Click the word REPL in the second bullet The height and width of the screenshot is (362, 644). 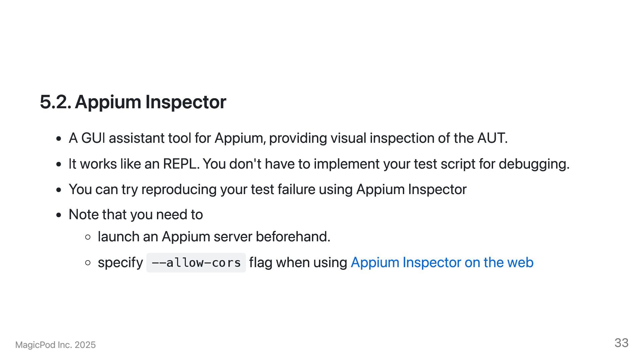[x=180, y=164]
